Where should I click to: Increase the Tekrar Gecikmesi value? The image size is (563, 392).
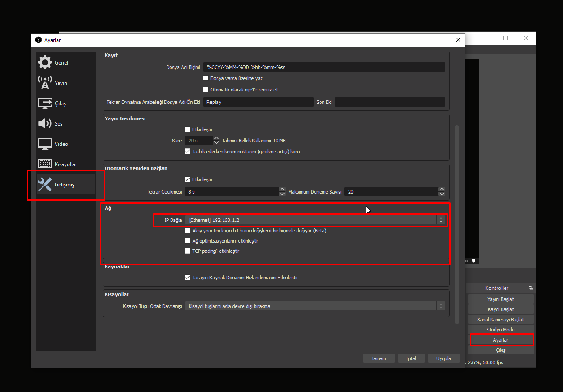[x=282, y=190]
